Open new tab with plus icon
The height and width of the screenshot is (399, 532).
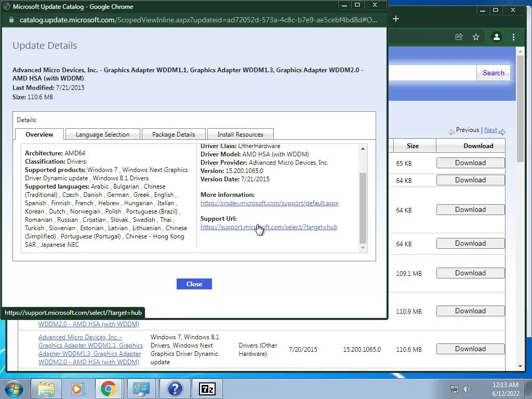pyautogui.click(x=396, y=19)
